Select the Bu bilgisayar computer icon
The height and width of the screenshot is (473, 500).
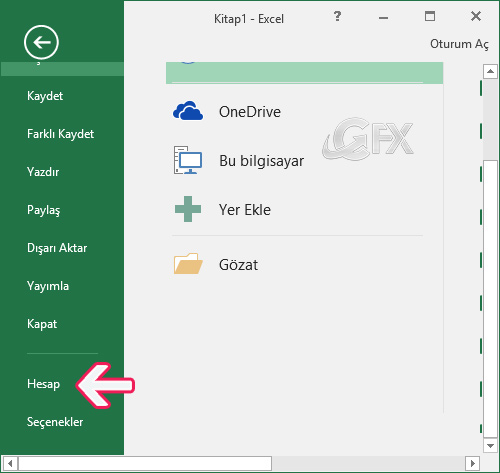coord(188,160)
